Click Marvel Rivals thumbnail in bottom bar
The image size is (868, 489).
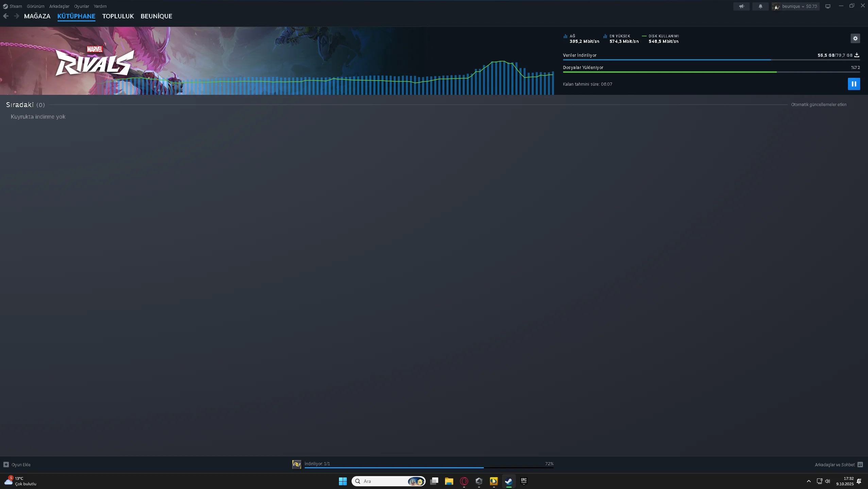point(296,464)
